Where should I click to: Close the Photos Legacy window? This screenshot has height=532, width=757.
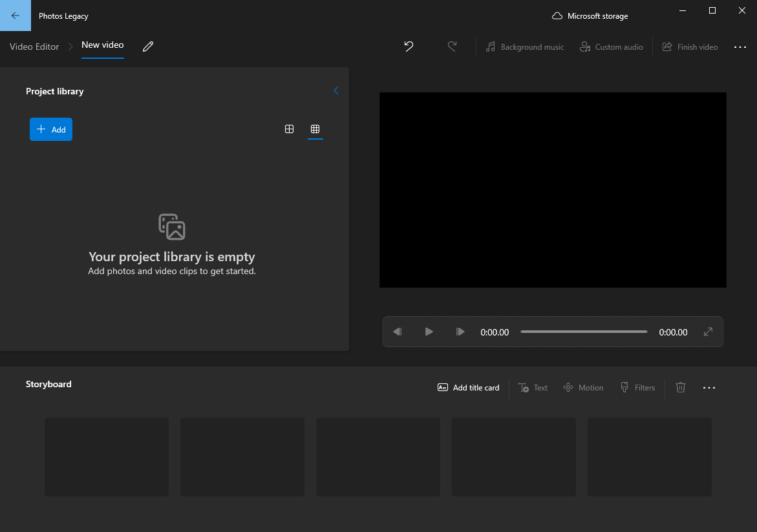pos(742,10)
